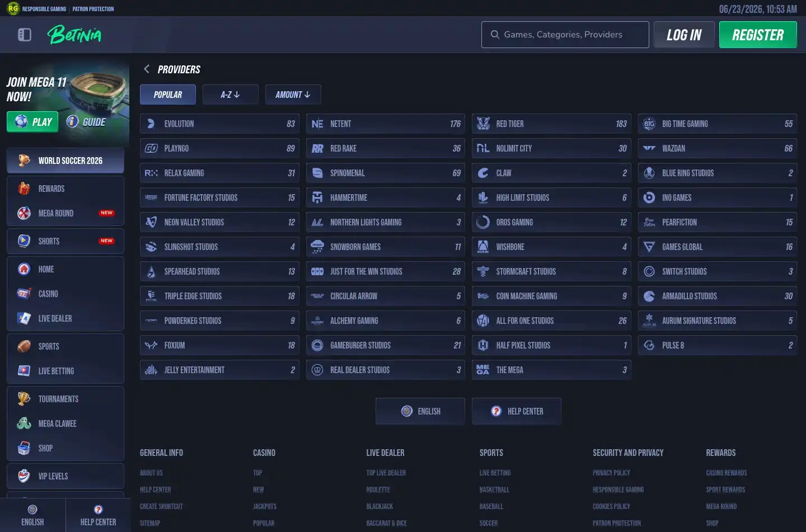Click the Sports football icon
Image resolution: width=806 pixels, height=532 pixels.
click(24, 346)
